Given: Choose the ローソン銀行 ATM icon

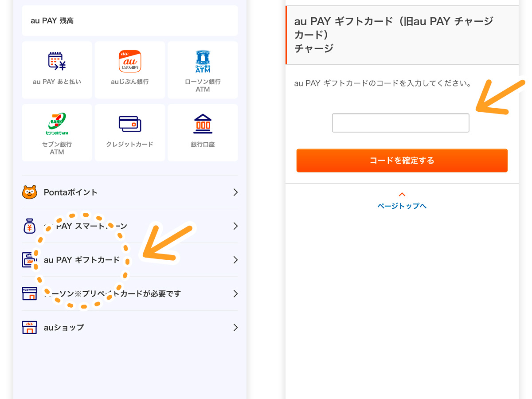Looking at the screenshot, I should (x=203, y=62).
